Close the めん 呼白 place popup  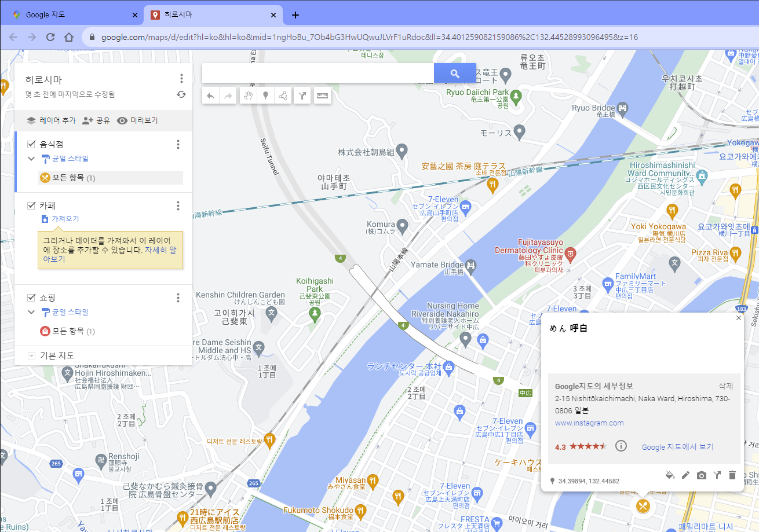(x=738, y=318)
